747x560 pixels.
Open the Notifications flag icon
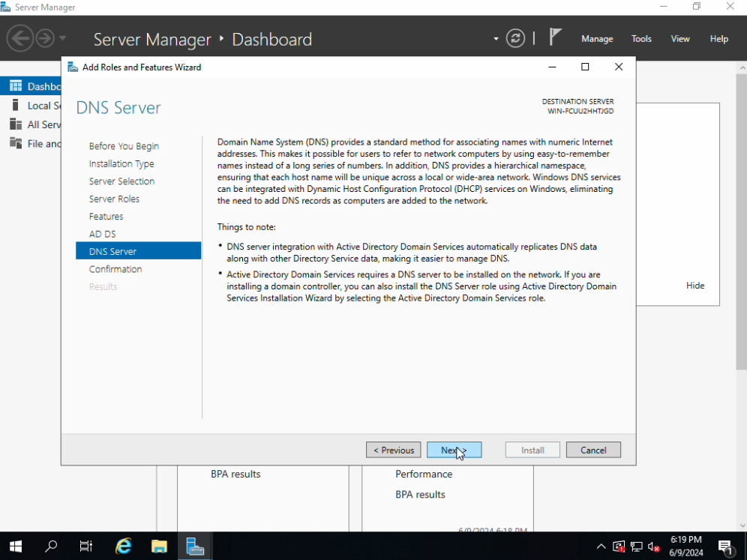coord(555,37)
